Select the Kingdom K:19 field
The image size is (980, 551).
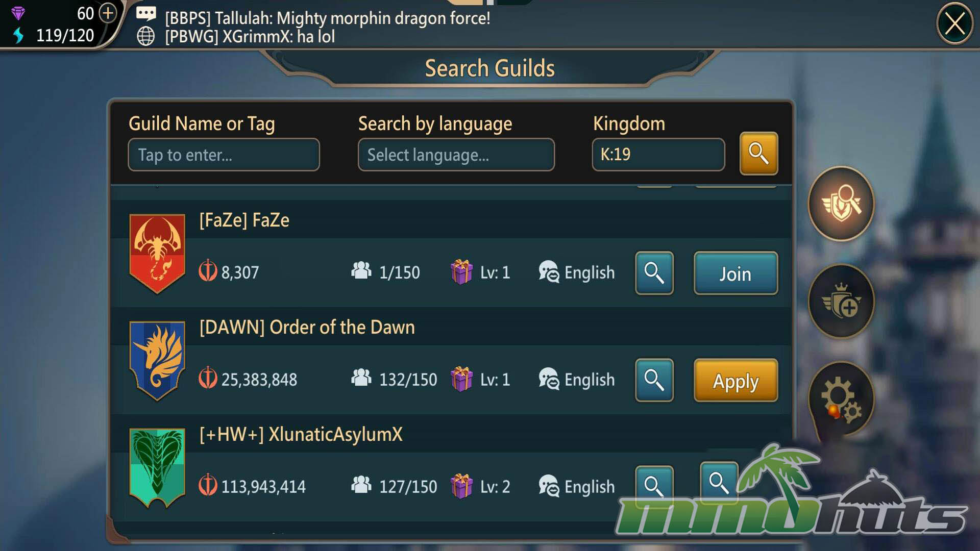click(658, 155)
